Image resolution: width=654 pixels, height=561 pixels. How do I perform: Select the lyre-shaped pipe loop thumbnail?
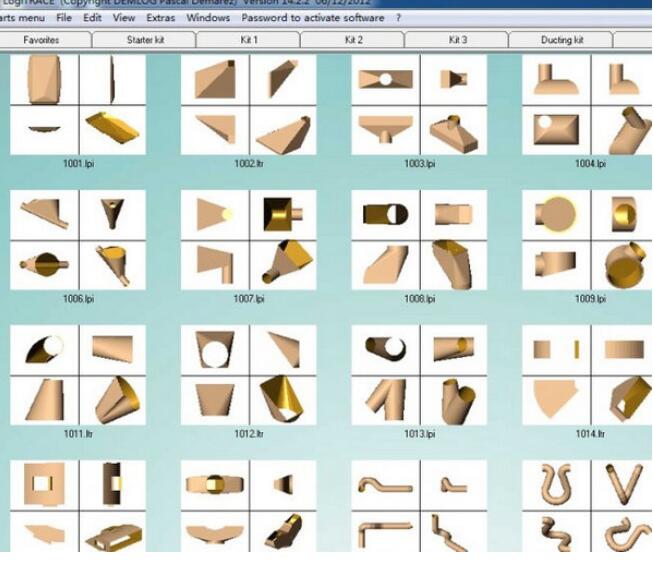click(556, 485)
